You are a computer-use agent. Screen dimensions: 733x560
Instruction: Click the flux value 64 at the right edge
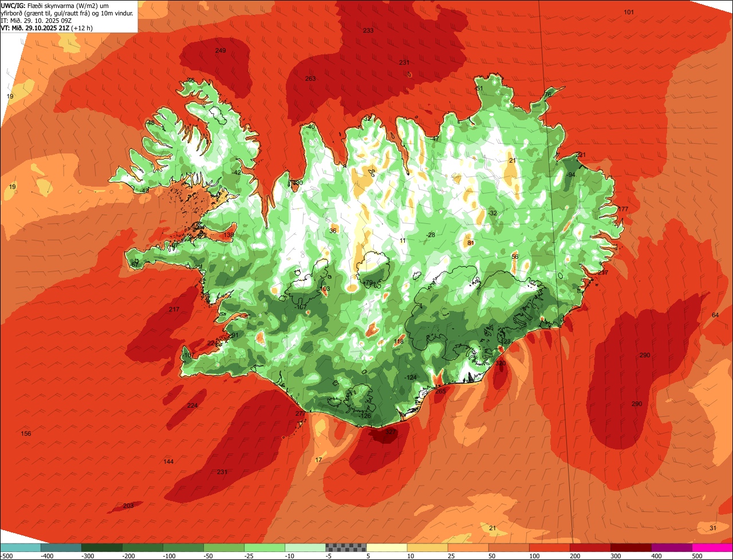pyautogui.click(x=715, y=315)
